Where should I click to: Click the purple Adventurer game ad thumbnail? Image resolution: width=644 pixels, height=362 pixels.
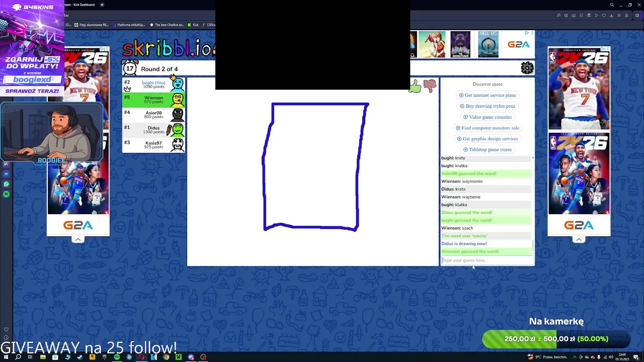click(460, 44)
